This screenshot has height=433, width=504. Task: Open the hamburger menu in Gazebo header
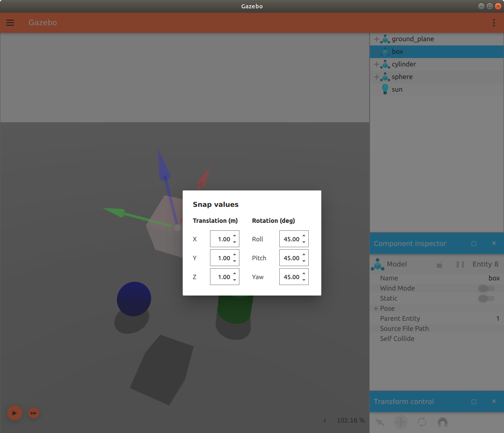click(10, 23)
